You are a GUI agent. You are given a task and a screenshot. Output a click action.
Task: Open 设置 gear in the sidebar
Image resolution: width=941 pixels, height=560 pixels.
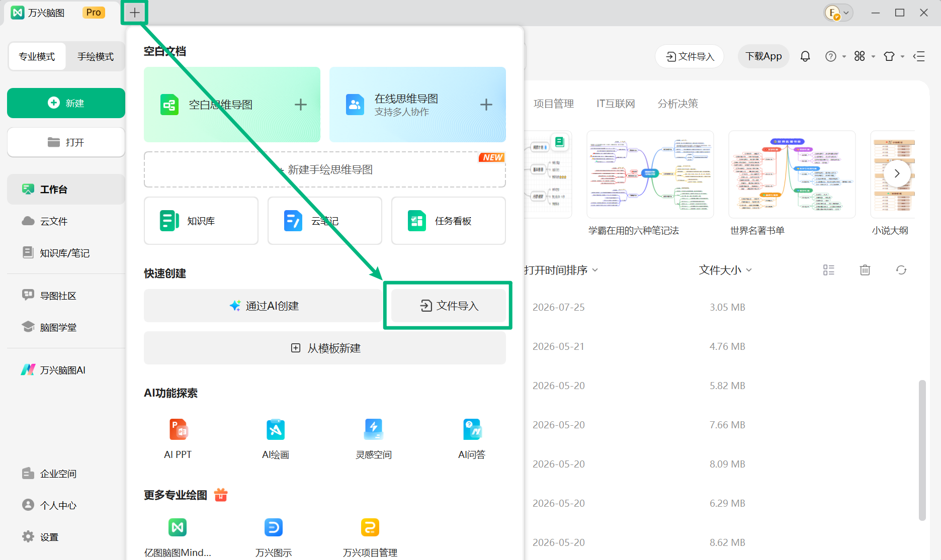click(x=66, y=537)
